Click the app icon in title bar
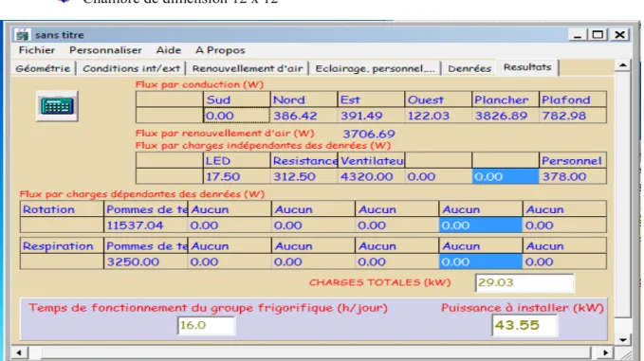Screen dimensions: 644x361 click(x=22, y=35)
